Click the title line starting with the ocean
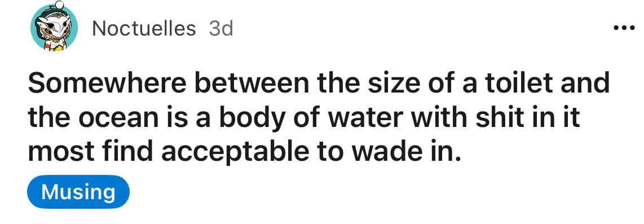This screenshot has height=224, width=644. [x=305, y=117]
